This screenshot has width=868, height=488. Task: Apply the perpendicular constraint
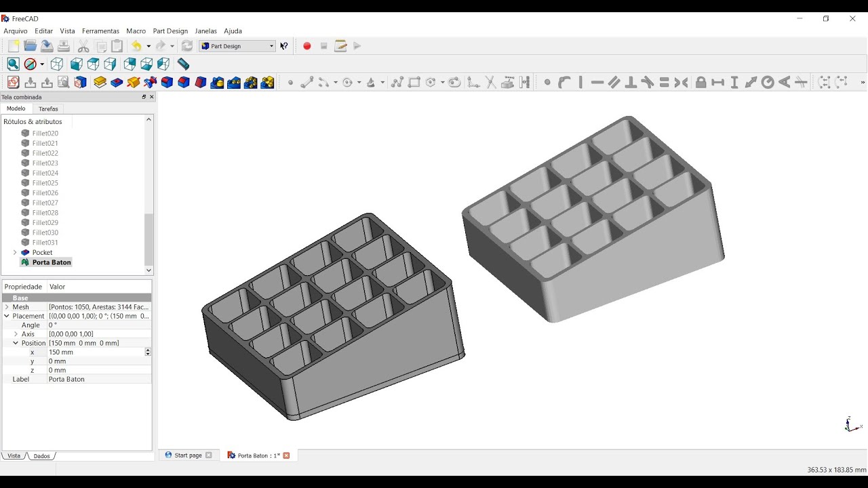[x=631, y=83]
